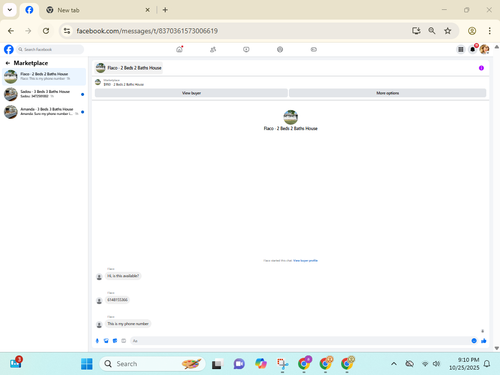Click the Facebook logo
Viewport: 500px width, 375px height.
tap(9, 49)
